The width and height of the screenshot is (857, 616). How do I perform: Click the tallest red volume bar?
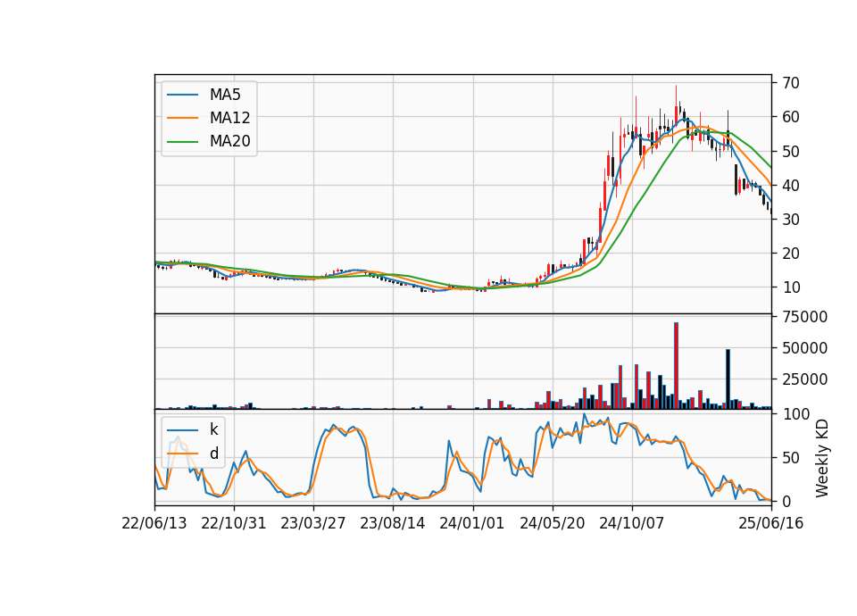coord(676,366)
